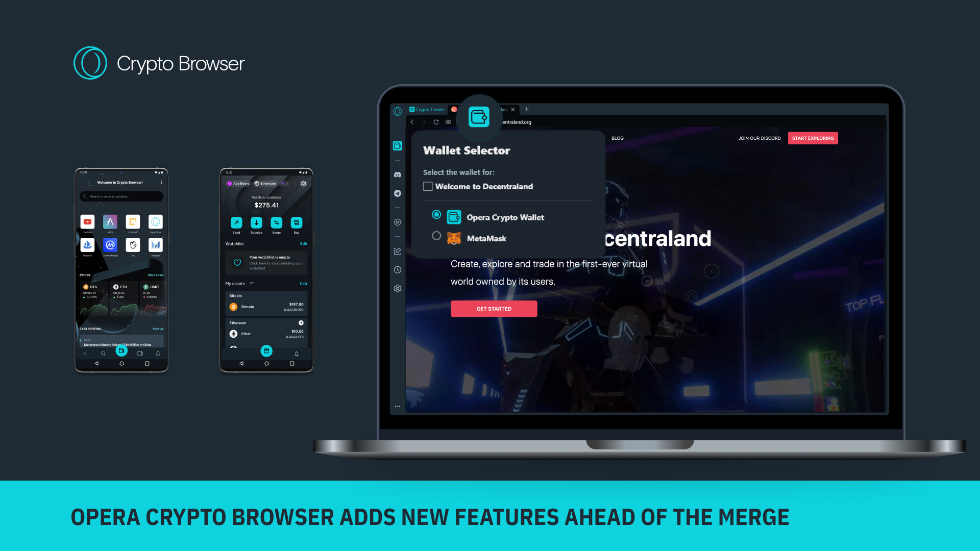
Task: Click JOIN OUR DISCORD link
Action: coord(757,138)
